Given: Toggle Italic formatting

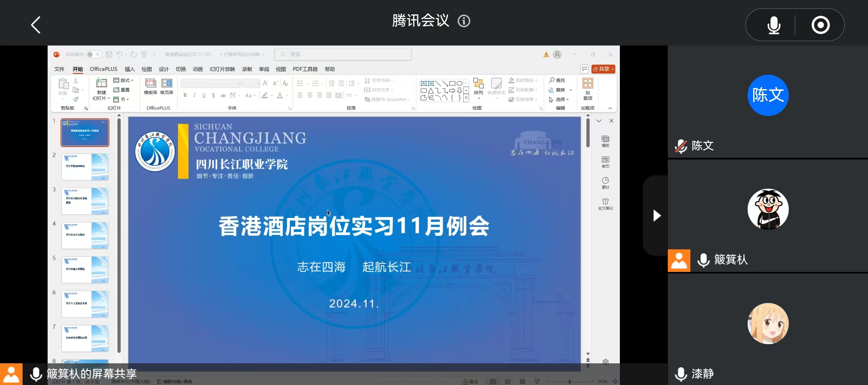Looking at the screenshot, I should 194,96.
